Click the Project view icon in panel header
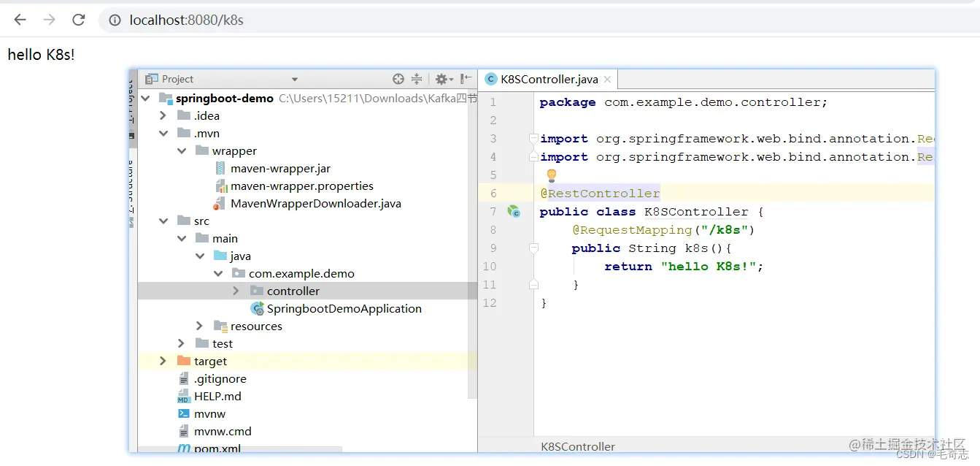Image resolution: width=980 pixels, height=466 pixels. pyautogui.click(x=152, y=79)
